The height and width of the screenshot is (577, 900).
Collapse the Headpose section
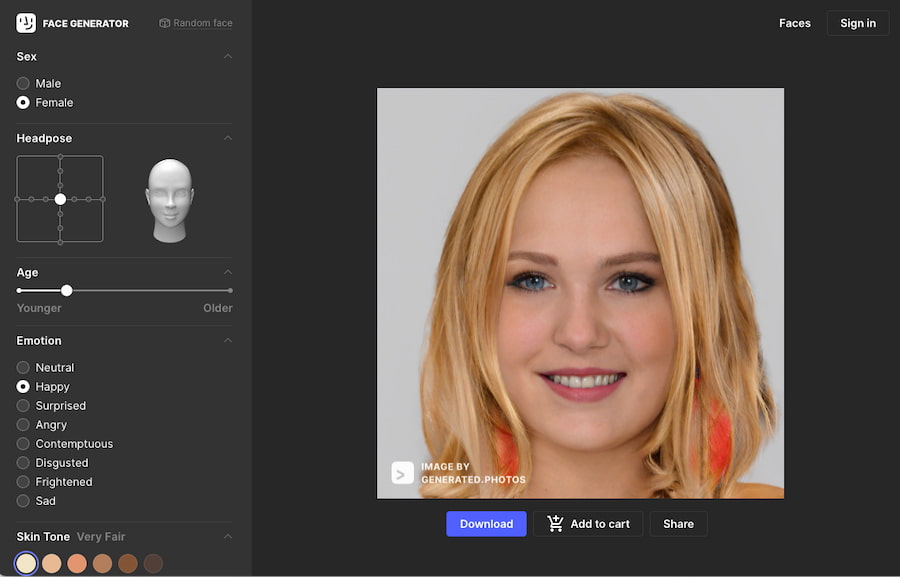click(228, 138)
